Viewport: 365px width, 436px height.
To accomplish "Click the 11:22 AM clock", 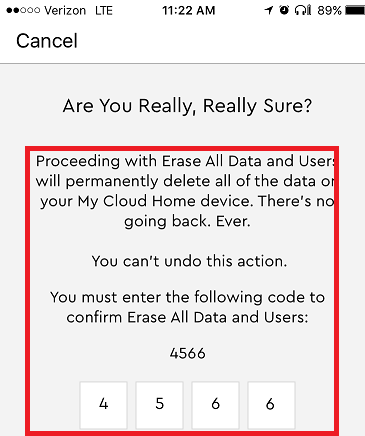I will point(189,11).
